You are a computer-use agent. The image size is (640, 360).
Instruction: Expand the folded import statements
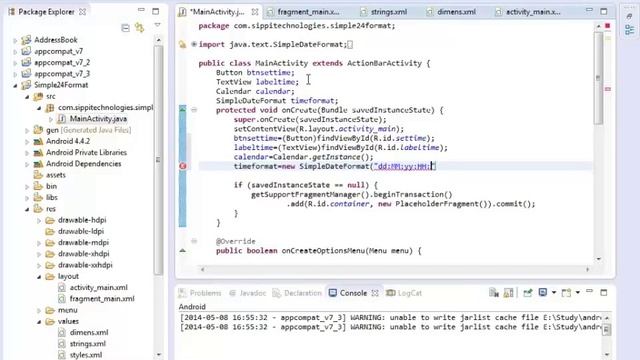pyautogui.click(x=194, y=44)
